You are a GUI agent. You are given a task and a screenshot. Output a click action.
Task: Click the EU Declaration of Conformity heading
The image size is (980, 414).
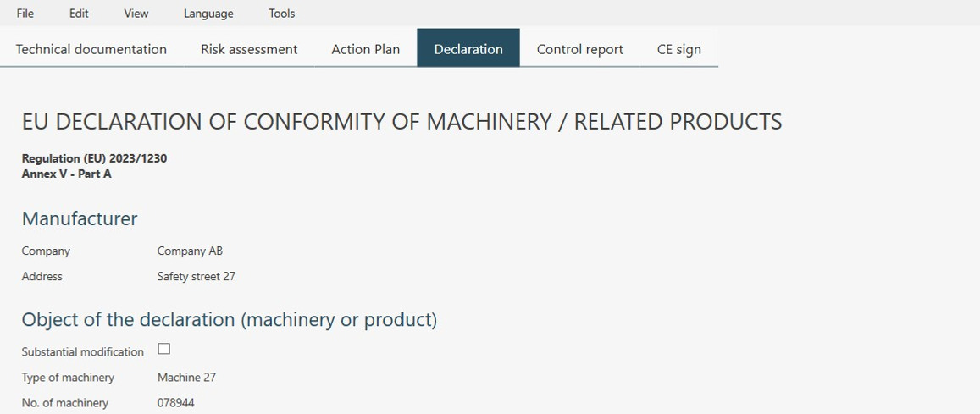click(x=401, y=122)
